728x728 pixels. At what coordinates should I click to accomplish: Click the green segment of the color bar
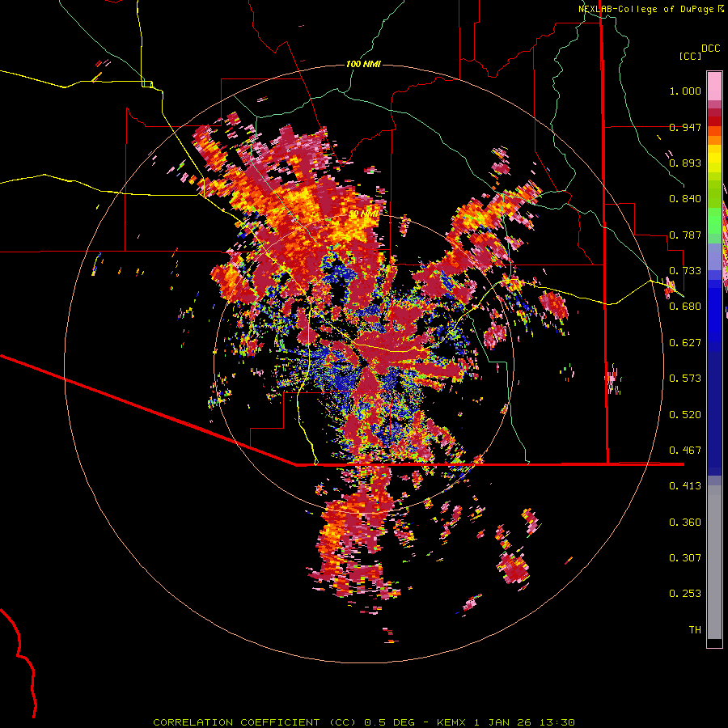714,221
